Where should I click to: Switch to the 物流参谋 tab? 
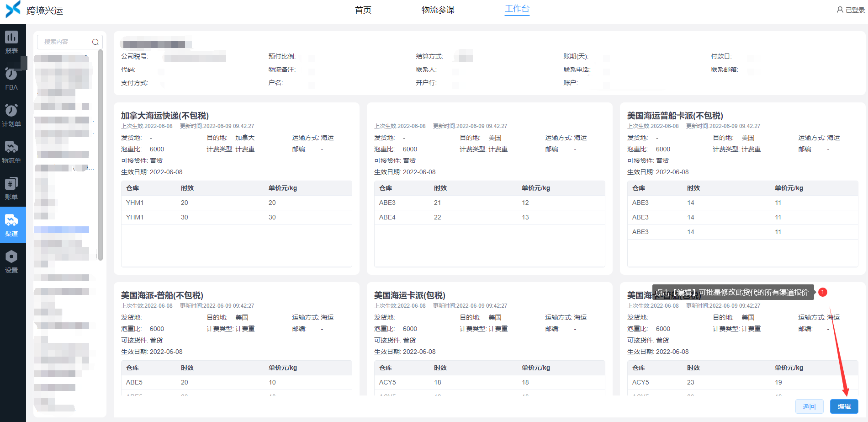click(x=438, y=10)
